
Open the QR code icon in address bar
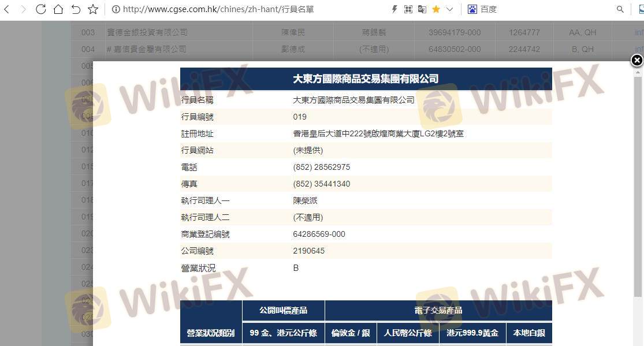pos(408,9)
